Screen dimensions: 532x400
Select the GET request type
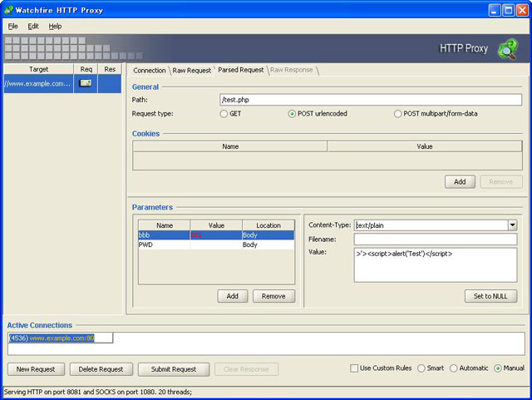click(x=224, y=114)
